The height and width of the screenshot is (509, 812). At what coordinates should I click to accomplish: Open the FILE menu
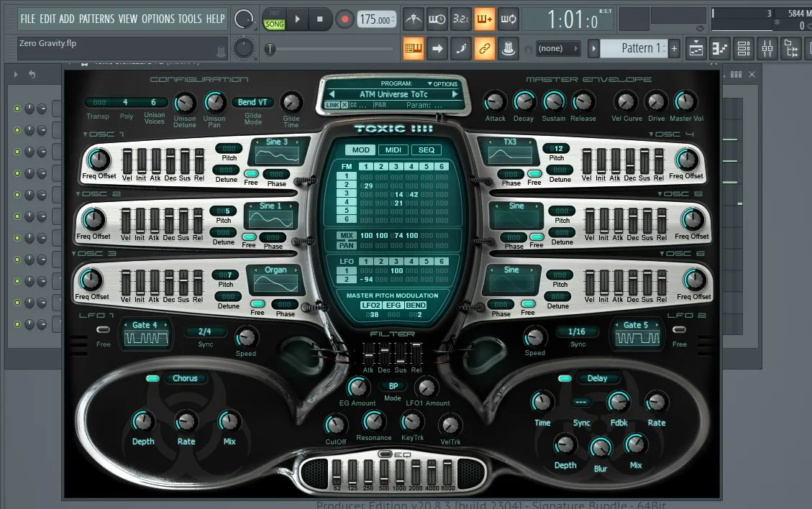click(28, 19)
